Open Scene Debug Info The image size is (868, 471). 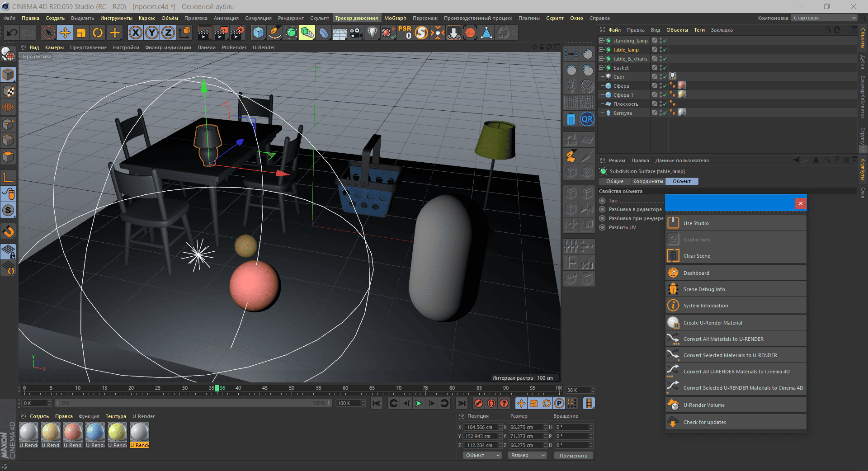pyautogui.click(x=736, y=289)
